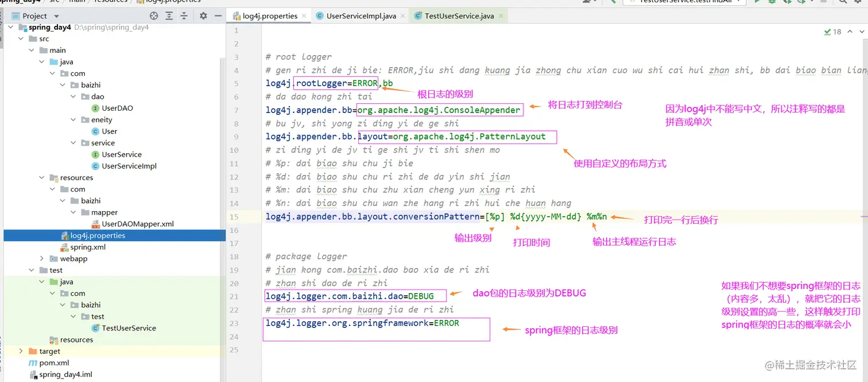Expand the webapp folder
Viewport: 868px width, 382px height.
click(42, 259)
